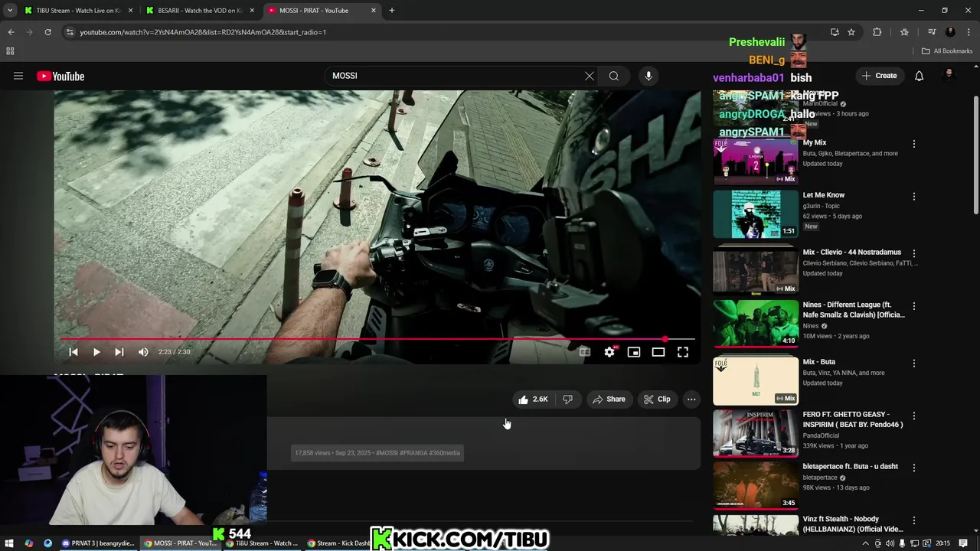
Task: Share the video
Action: click(609, 399)
